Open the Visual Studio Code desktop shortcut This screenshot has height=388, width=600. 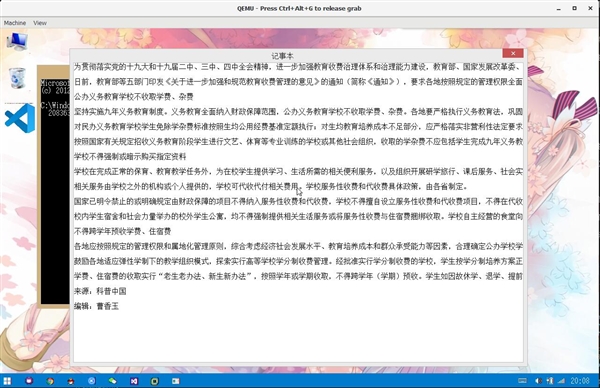(x=20, y=119)
